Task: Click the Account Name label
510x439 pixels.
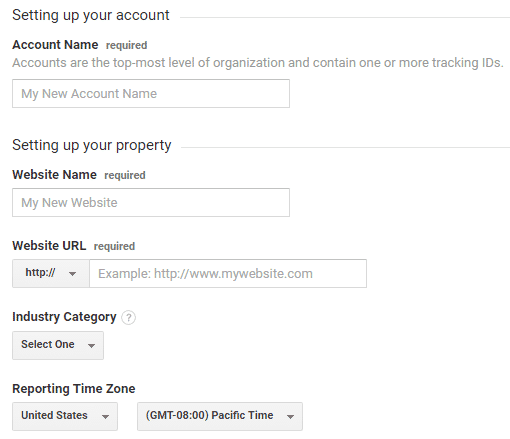Action: click(55, 45)
